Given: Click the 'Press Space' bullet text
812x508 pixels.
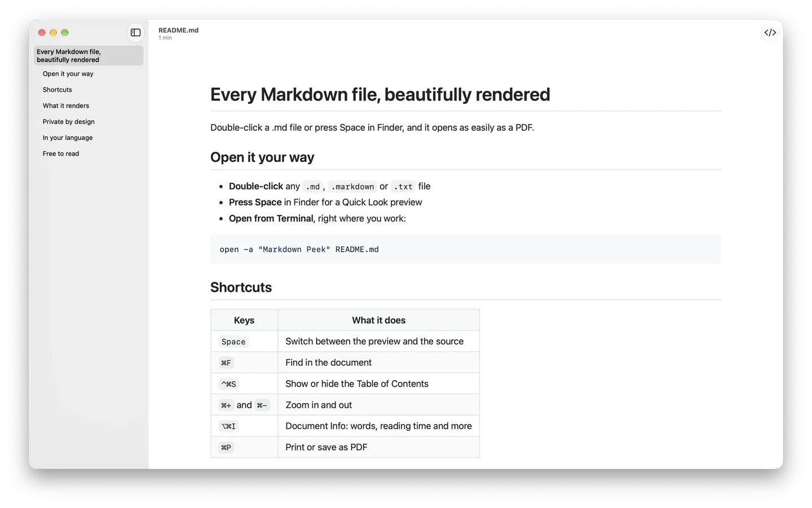Looking at the screenshot, I should coord(255,202).
